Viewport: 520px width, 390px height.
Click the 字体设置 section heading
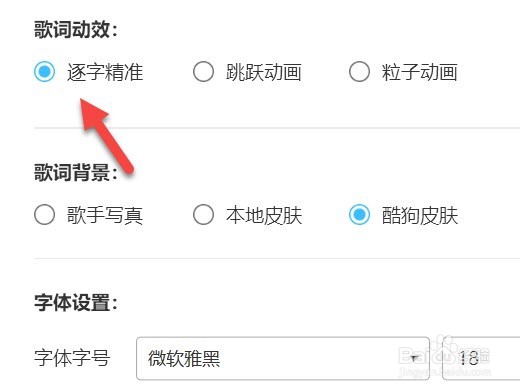point(76,303)
